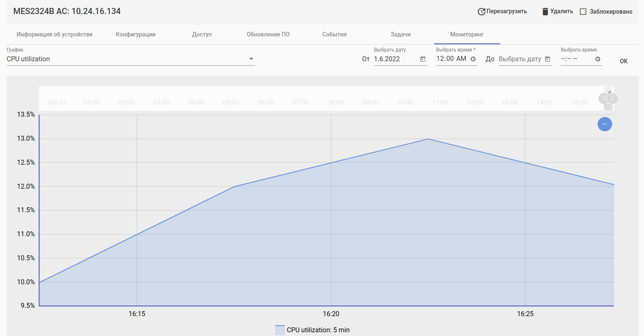This screenshot has height=336, width=644.
Task: Click the Jun 01 label in overview scrollbar
Action: click(x=56, y=102)
